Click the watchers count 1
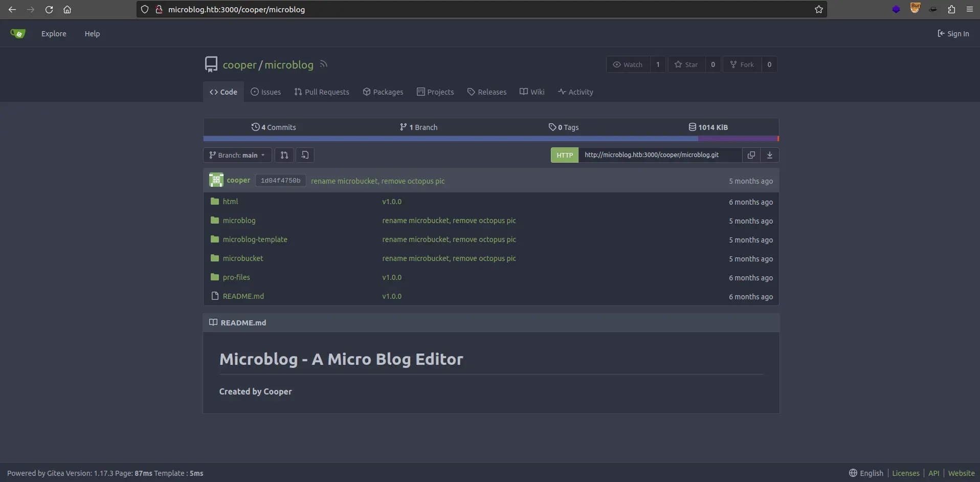Screen dimensions: 980x482 [x=658, y=64]
